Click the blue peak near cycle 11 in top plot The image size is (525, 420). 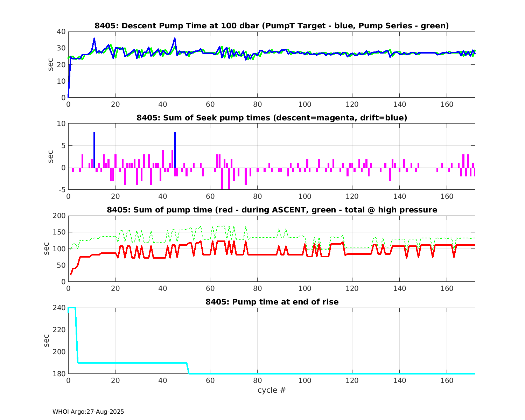coord(94,39)
